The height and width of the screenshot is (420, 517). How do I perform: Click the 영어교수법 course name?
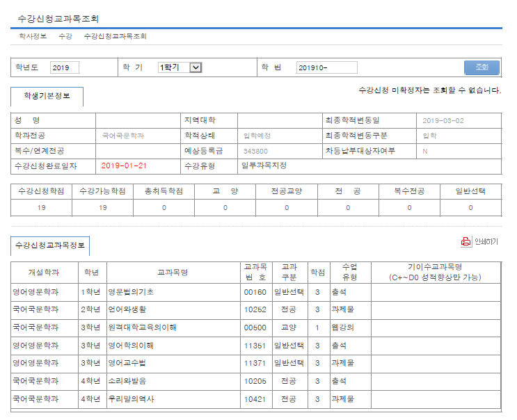[127, 364]
